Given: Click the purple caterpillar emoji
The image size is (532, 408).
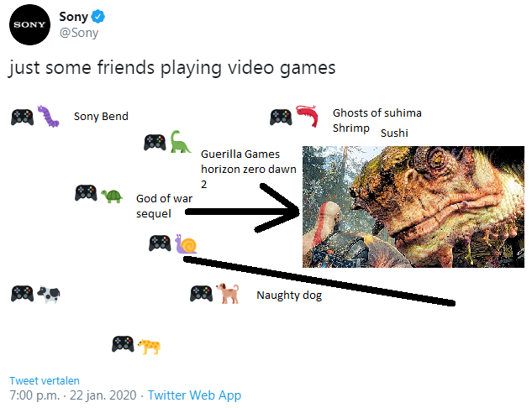Looking at the screenshot, I should 48,116.
